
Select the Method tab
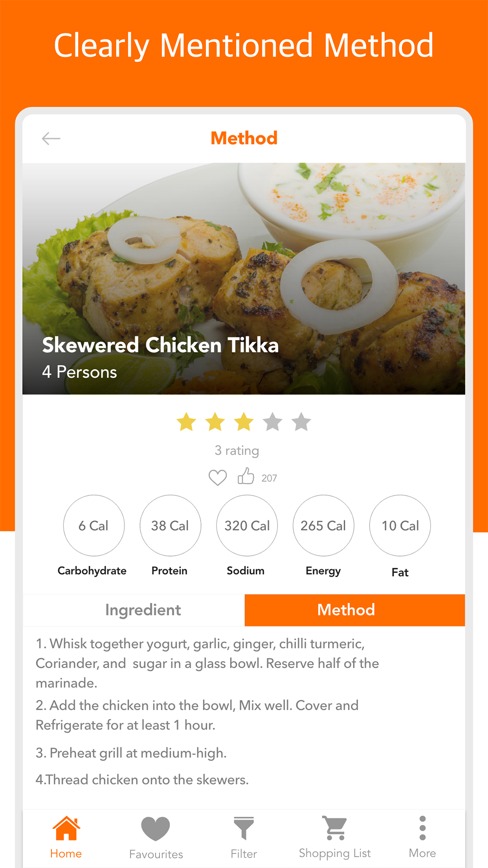[346, 610]
